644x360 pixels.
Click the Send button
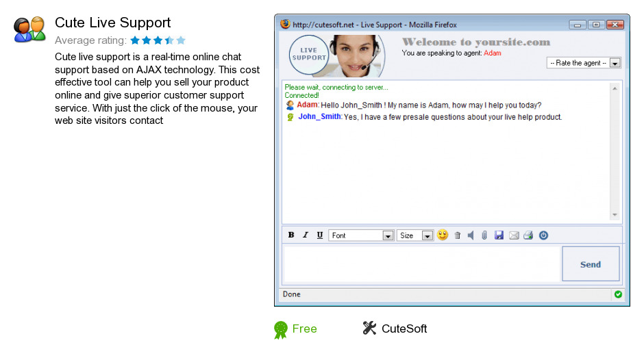point(591,264)
